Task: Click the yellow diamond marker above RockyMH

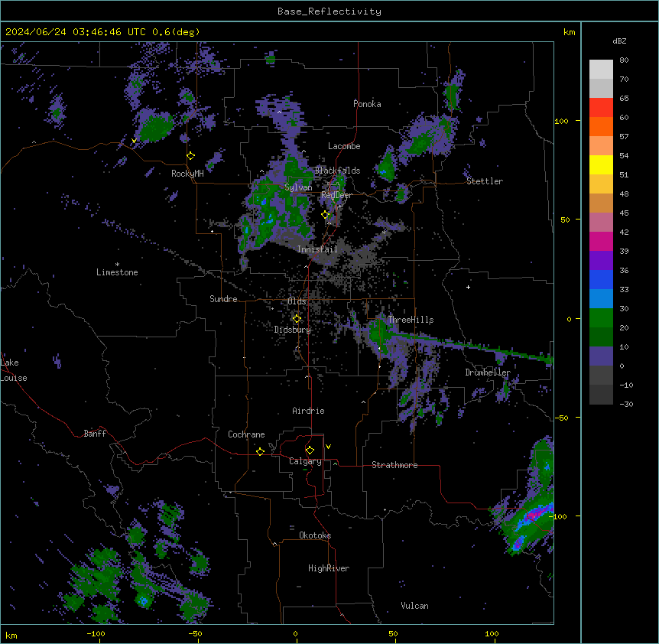Action: (x=190, y=156)
